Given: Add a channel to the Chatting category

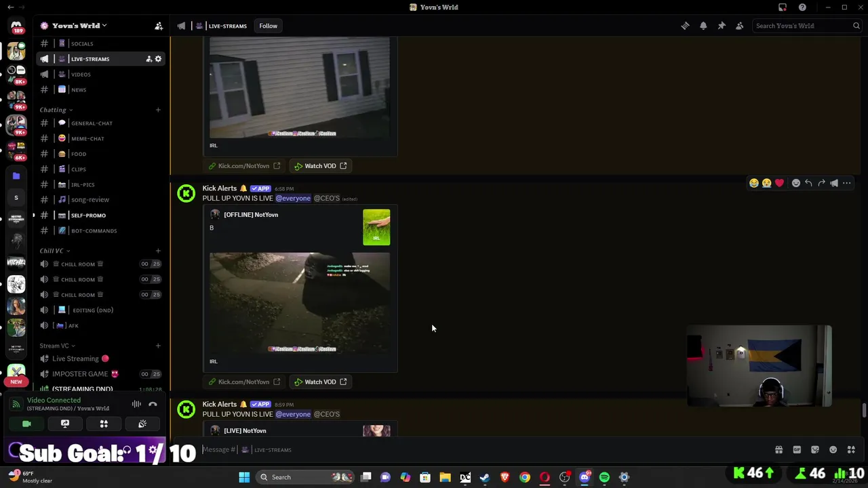Looking at the screenshot, I should click(x=158, y=110).
